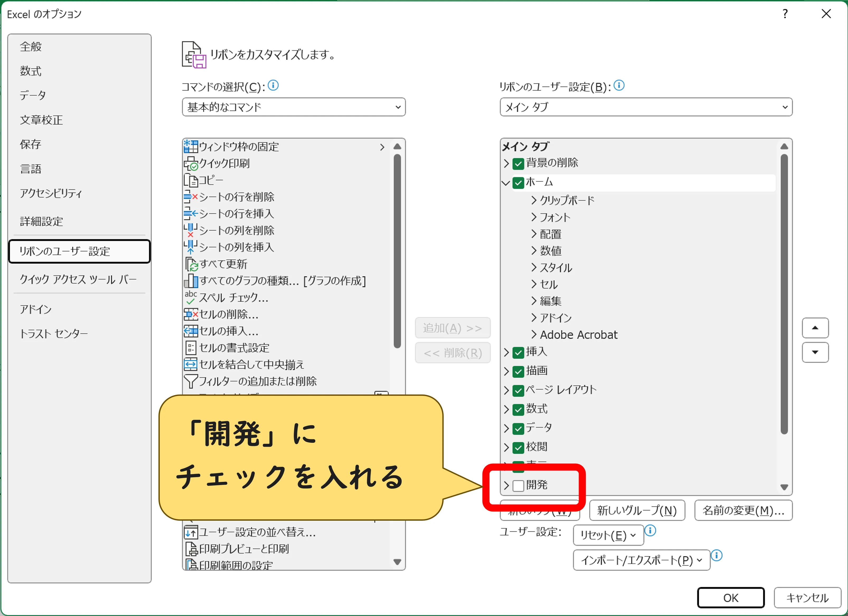
Task: Click the info icon beside コマンドの選択
Action: tap(273, 86)
